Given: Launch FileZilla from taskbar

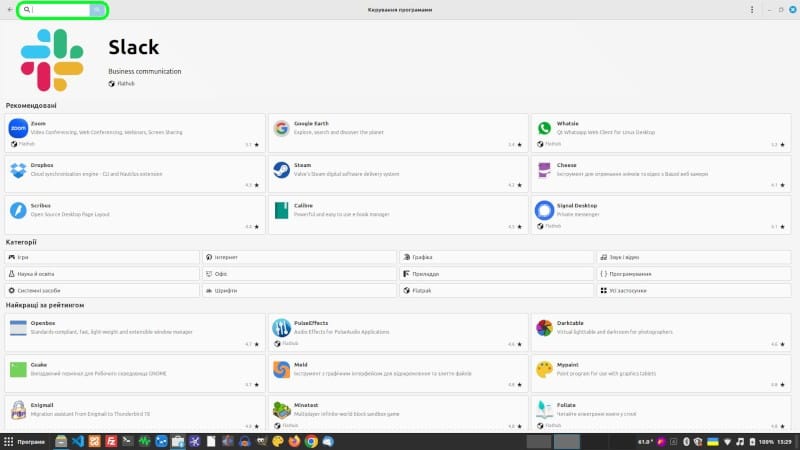Looking at the screenshot, I should coord(111,441).
